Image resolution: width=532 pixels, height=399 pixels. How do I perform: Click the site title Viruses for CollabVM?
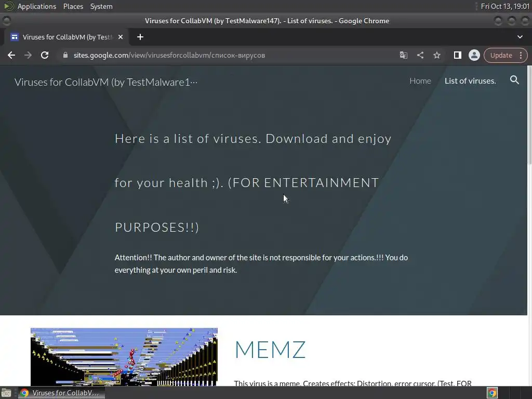click(106, 82)
